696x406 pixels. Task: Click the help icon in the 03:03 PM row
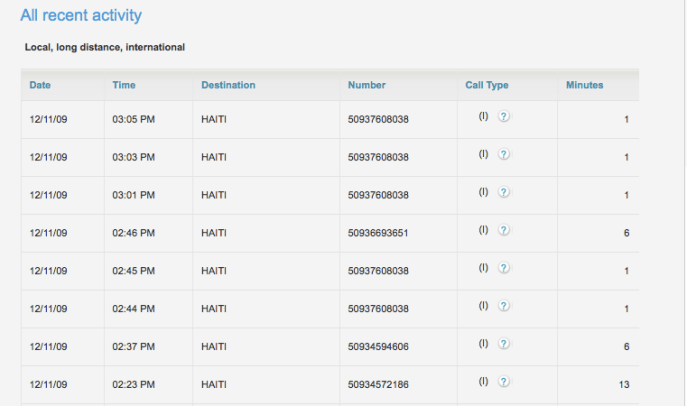[504, 154]
